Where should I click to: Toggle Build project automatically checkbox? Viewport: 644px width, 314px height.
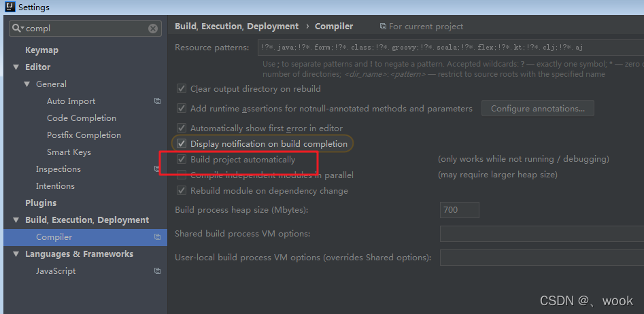(181, 159)
